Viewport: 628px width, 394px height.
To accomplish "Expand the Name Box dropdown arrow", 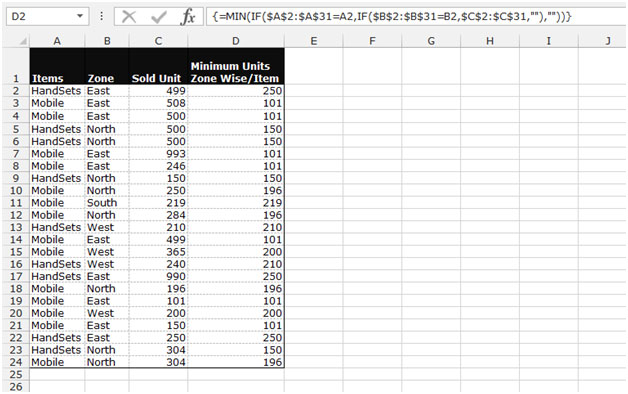I will pos(80,16).
